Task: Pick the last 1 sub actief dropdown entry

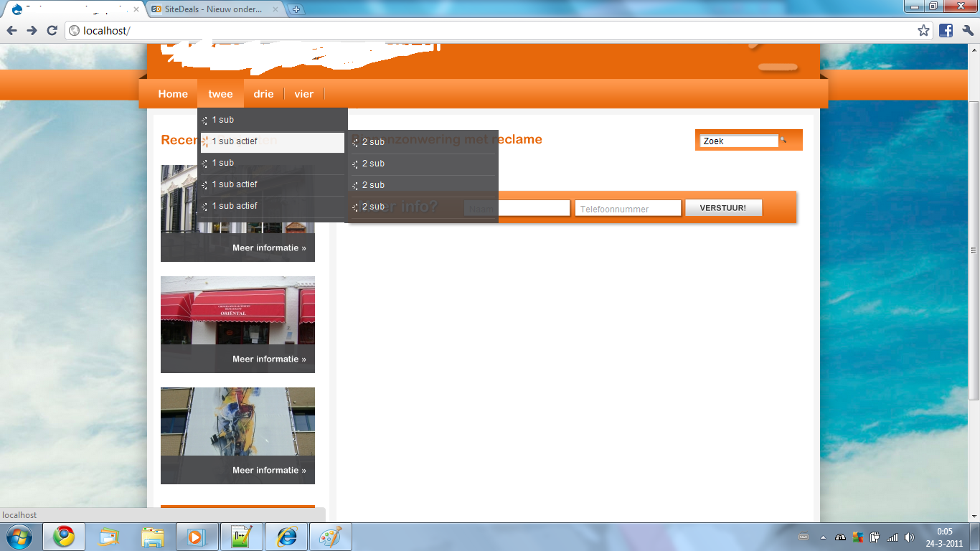Action: (x=273, y=206)
